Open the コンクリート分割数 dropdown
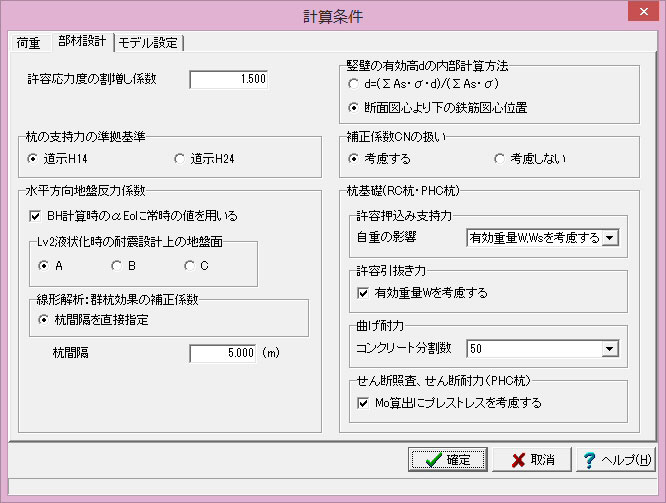 [610, 349]
